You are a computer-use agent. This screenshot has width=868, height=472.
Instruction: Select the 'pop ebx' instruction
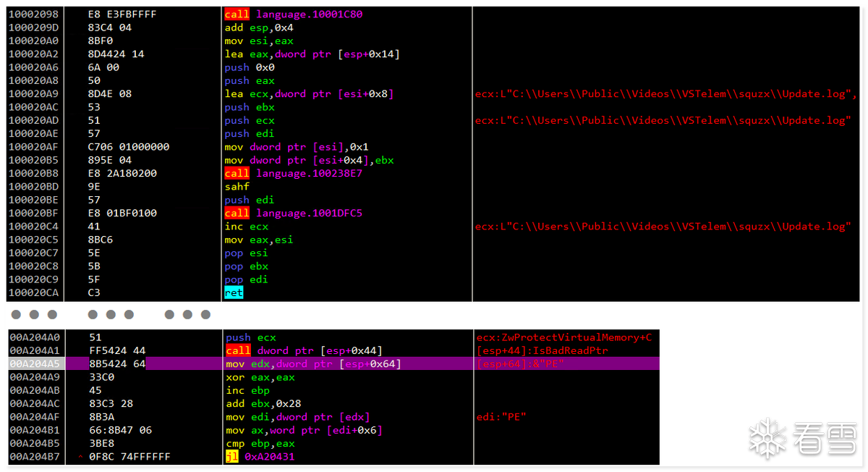246,266
